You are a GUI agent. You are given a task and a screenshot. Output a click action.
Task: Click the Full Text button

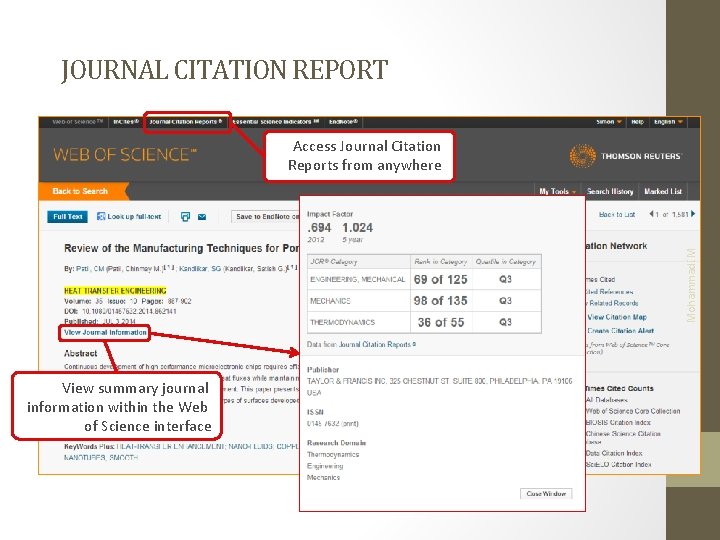[68, 216]
